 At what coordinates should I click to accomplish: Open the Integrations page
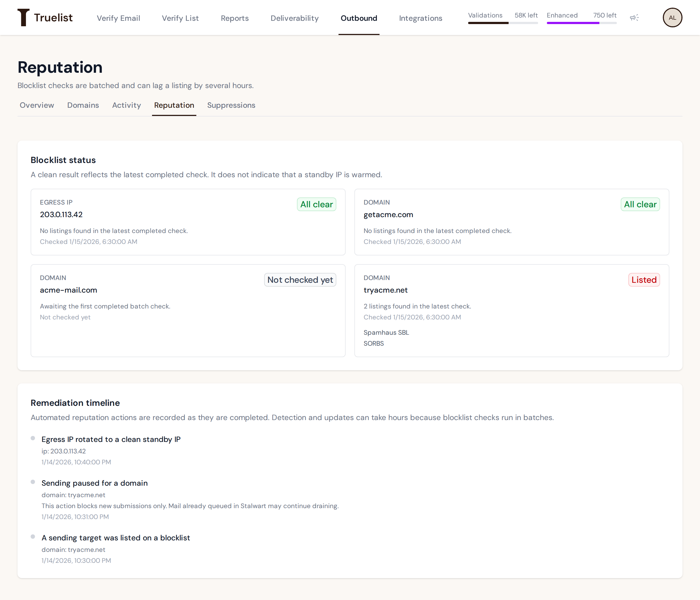pos(421,18)
